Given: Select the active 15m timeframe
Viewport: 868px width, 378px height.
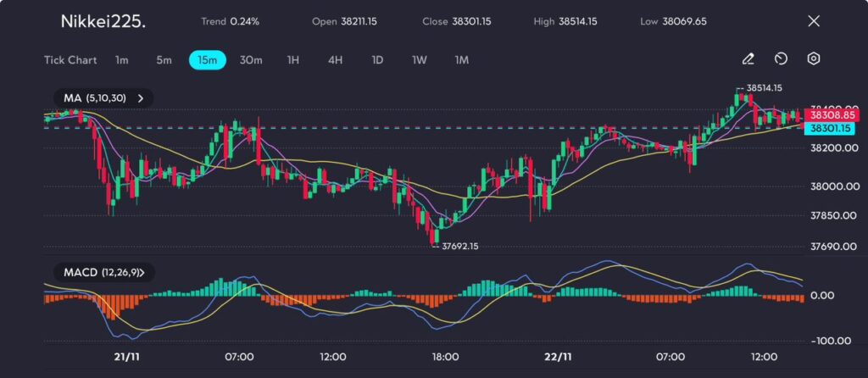Looking at the screenshot, I should (207, 60).
